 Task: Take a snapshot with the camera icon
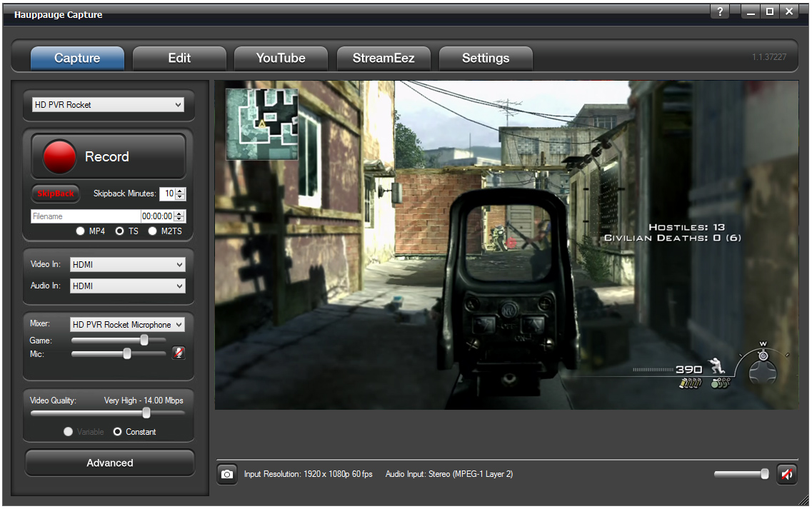[x=227, y=474]
